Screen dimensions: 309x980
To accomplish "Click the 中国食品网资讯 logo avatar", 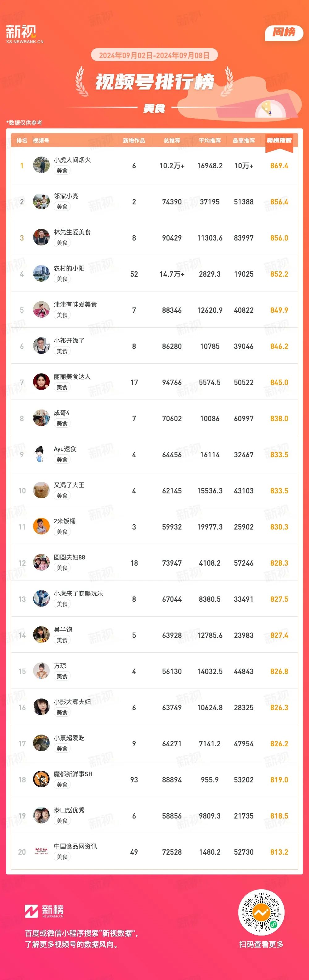I will point(41,852).
